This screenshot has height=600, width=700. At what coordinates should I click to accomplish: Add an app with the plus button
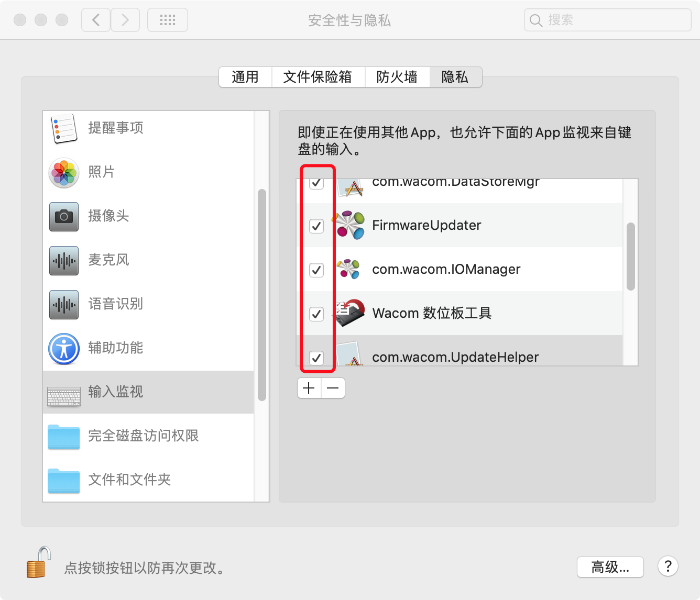(309, 388)
